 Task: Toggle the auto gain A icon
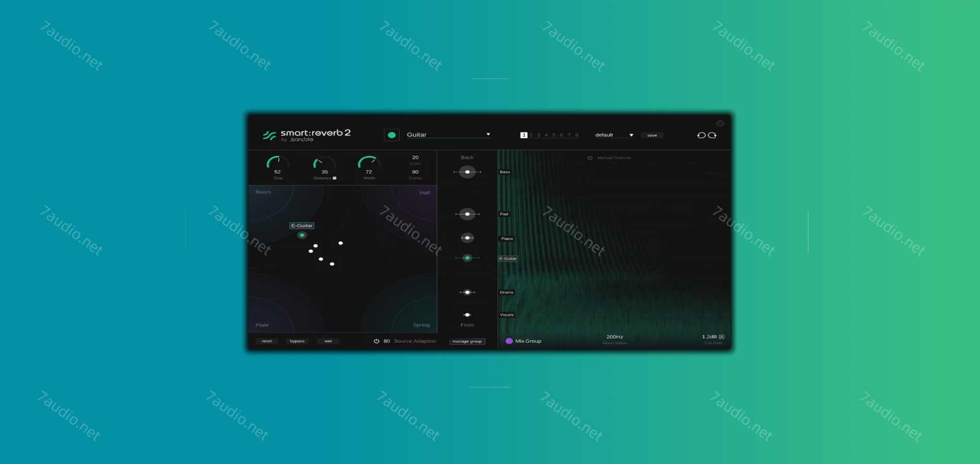(x=722, y=337)
